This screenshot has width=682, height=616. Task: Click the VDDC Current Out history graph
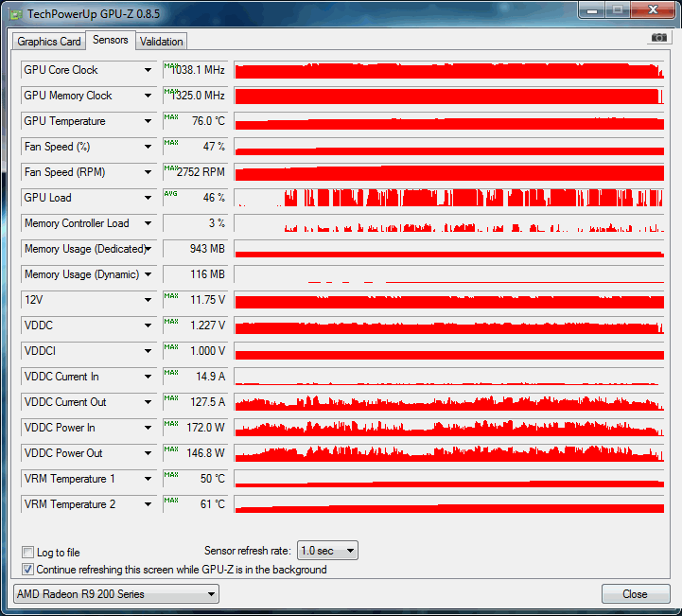pos(449,402)
